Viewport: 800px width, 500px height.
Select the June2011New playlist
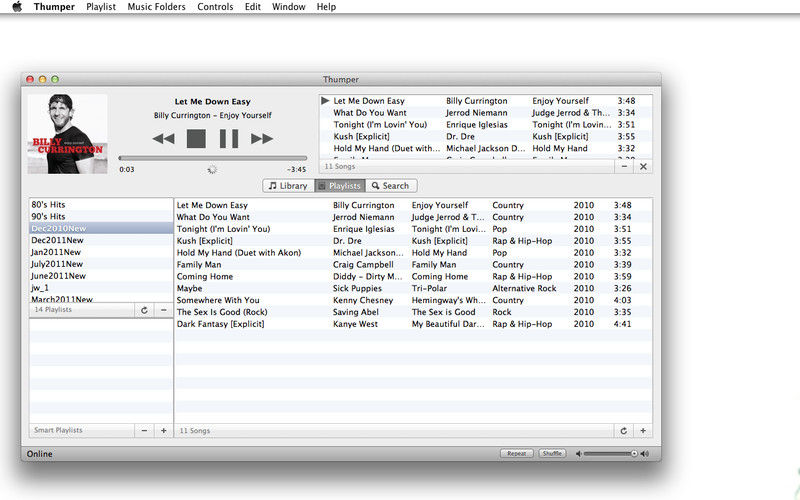coord(101,276)
